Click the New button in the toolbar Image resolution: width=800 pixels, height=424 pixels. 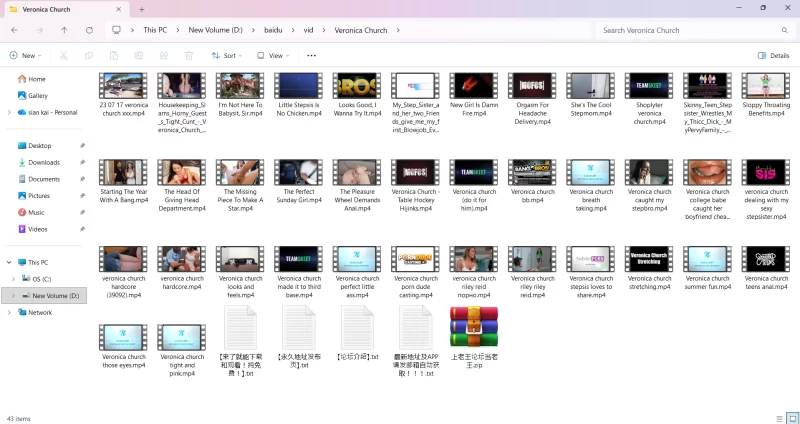tap(26, 56)
